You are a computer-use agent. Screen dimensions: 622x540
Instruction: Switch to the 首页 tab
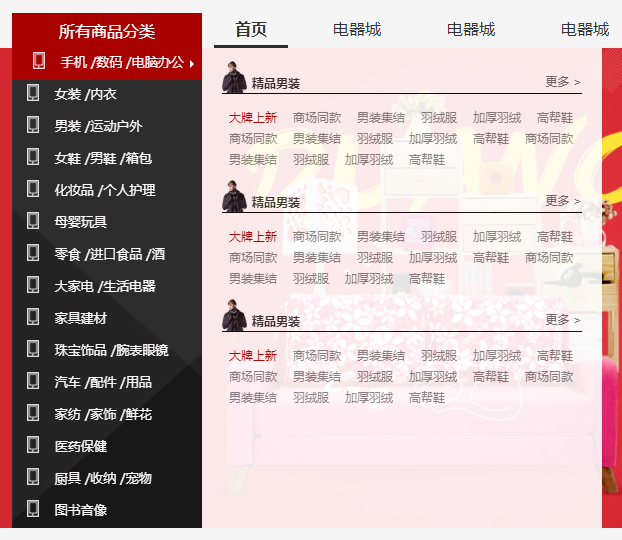251,30
